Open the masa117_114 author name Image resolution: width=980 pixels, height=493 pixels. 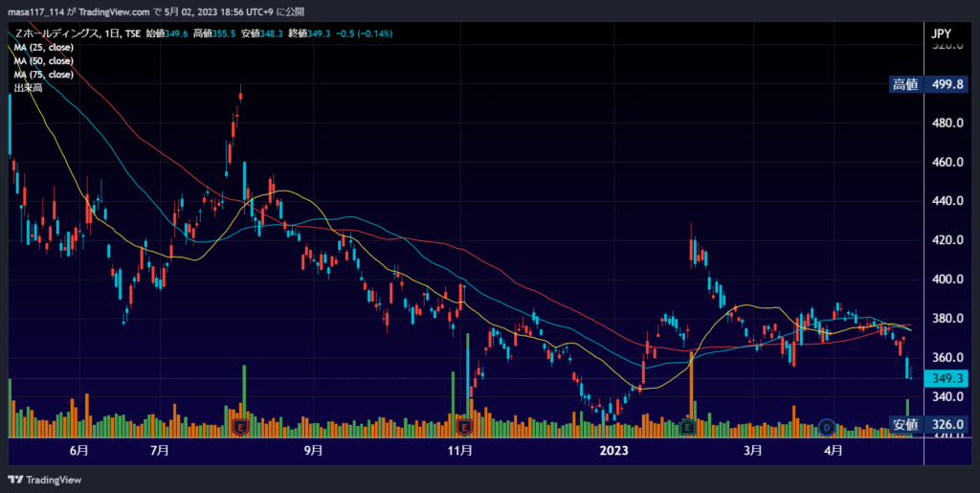[x=35, y=12]
